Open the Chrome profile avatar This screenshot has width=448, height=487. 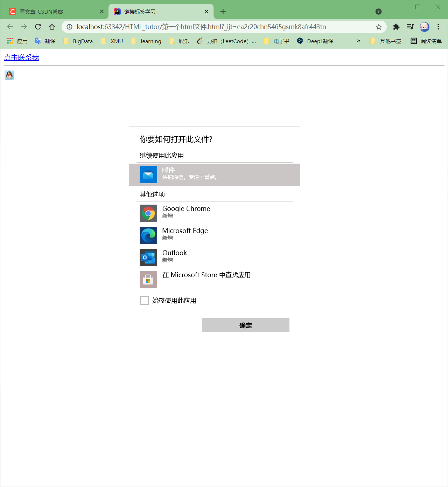click(424, 27)
